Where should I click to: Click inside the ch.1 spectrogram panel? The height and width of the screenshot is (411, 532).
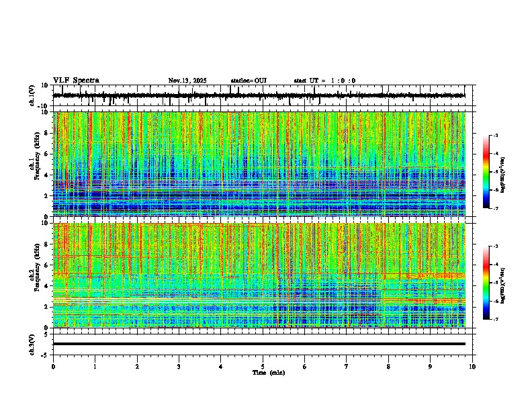pyautogui.click(x=259, y=164)
